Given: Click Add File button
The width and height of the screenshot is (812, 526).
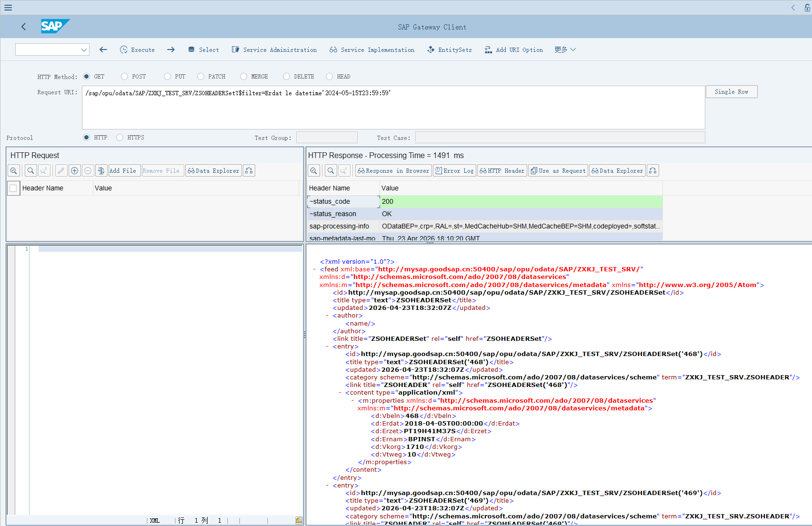Looking at the screenshot, I should pos(124,170).
